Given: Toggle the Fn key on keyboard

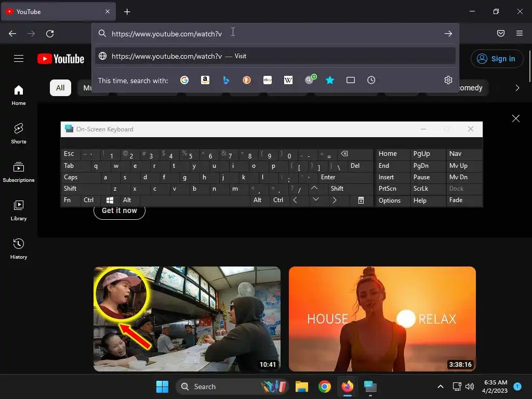Looking at the screenshot, I should click(x=71, y=200).
